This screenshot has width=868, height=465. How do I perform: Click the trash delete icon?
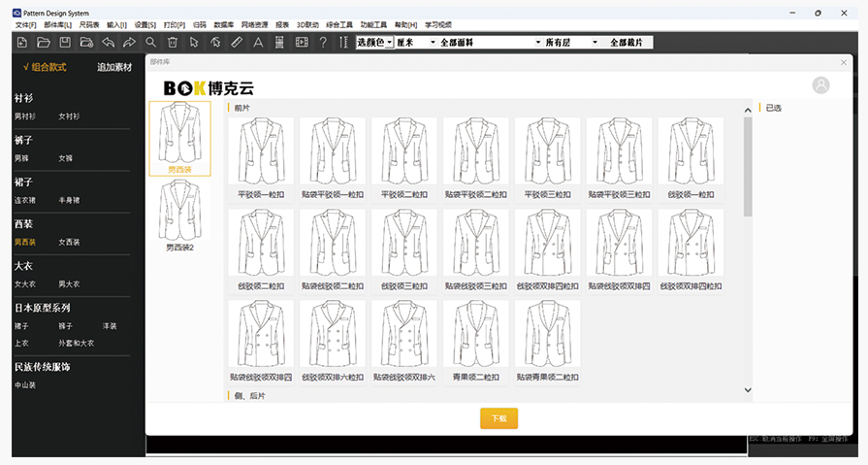[x=172, y=43]
